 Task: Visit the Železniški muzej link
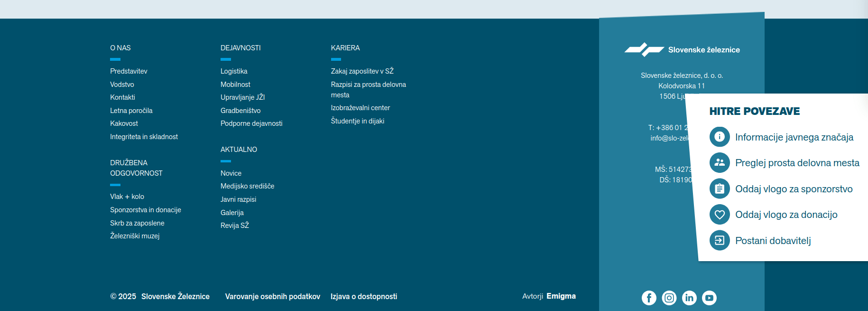coord(135,236)
